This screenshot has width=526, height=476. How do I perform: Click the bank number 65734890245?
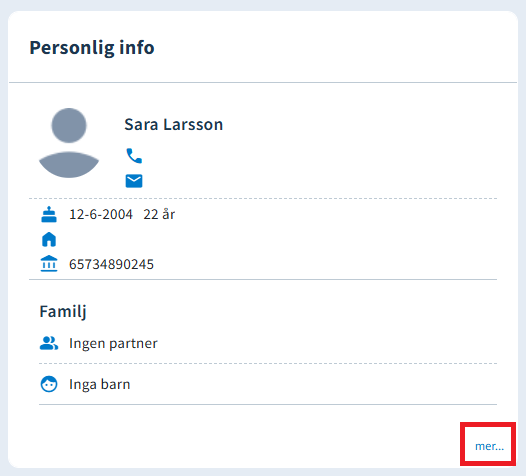[111, 264]
